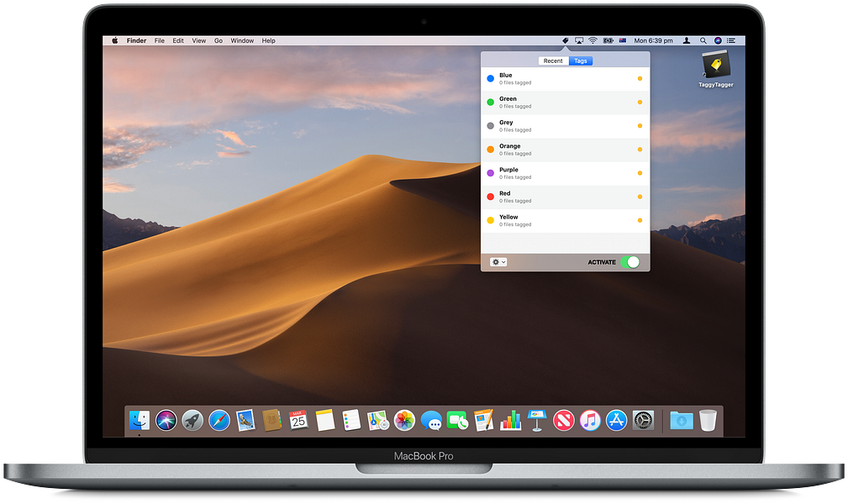This screenshot has height=504, width=848.
Task: Open the File menu
Action: (160, 40)
